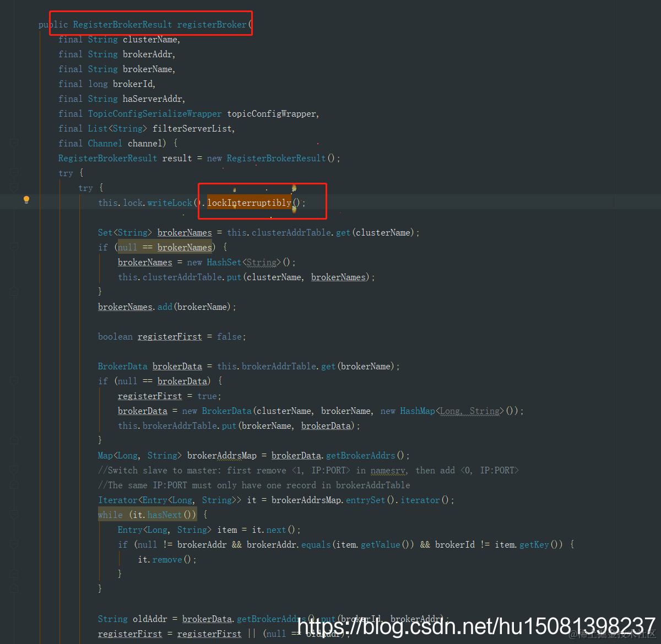Collapse fold at 'if (null == brokerData)'
The width and height of the screenshot is (661, 644).
pos(15,381)
